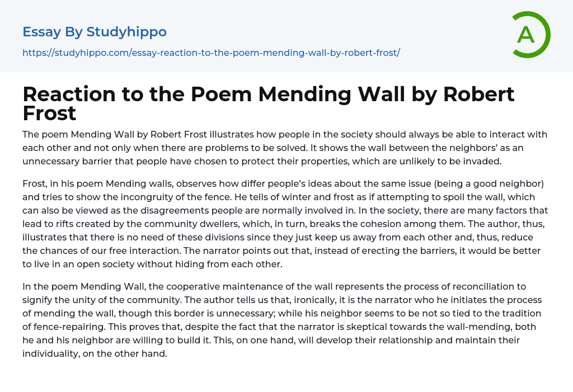The height and width of the screenshot is (392, 573).
Task: Click the line starting "of fence-repairing. This proves that"
Action: (279, 327)
